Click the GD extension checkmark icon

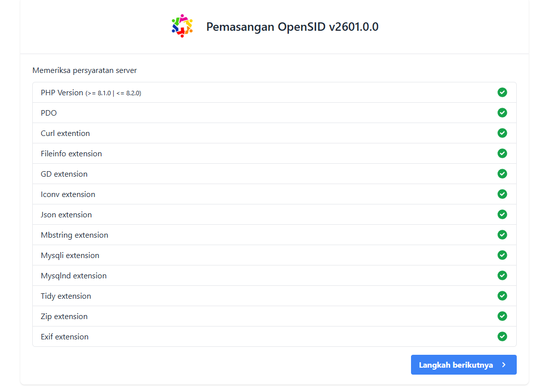click(x=502, y=174)
